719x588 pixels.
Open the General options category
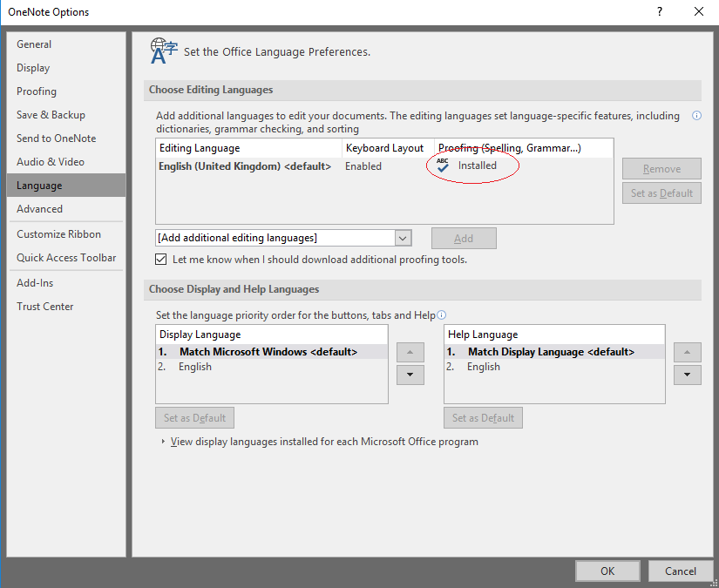point(66,44)
